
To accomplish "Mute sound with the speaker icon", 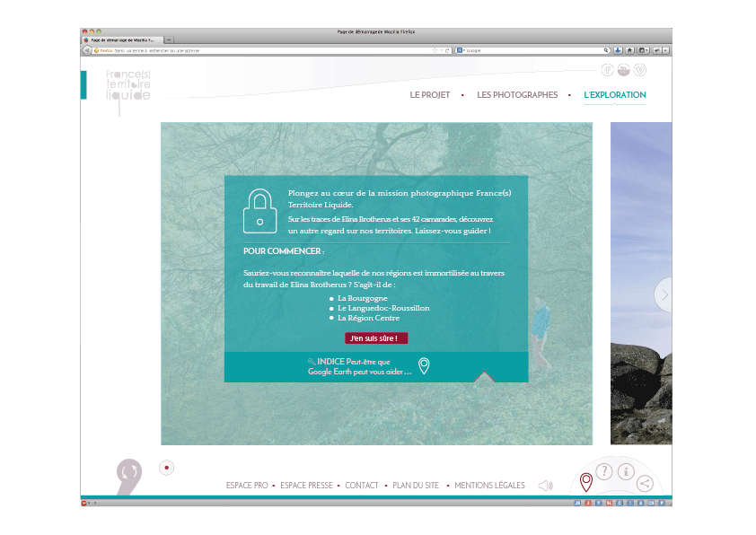I will tap(545, 486).
